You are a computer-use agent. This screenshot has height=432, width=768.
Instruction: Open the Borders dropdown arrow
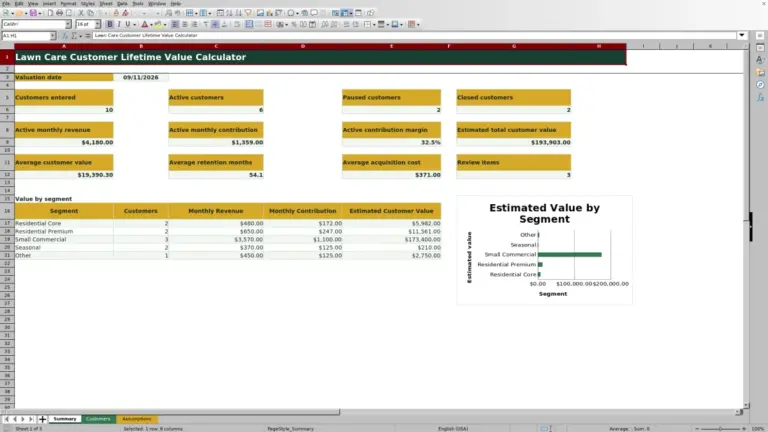point(374,24)
